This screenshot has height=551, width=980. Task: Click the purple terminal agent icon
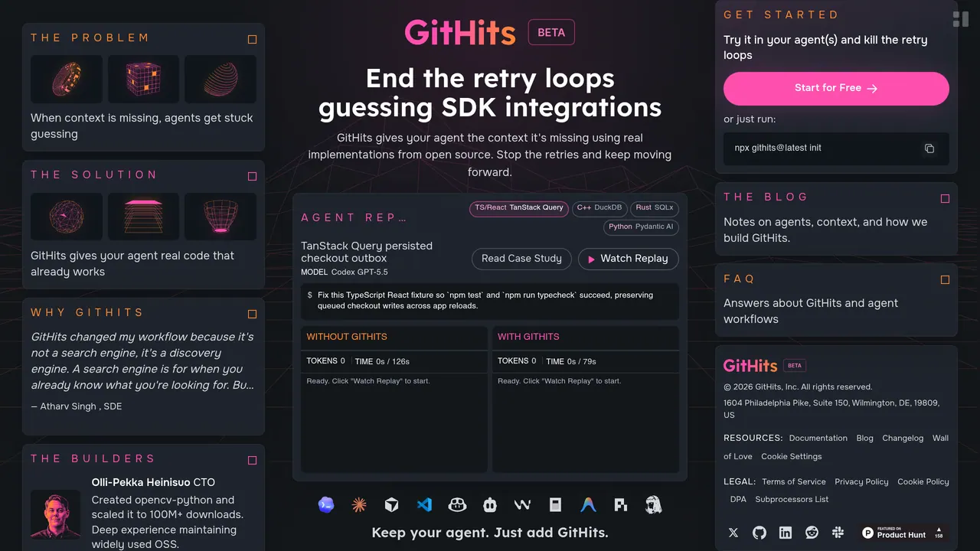point(326,505)
